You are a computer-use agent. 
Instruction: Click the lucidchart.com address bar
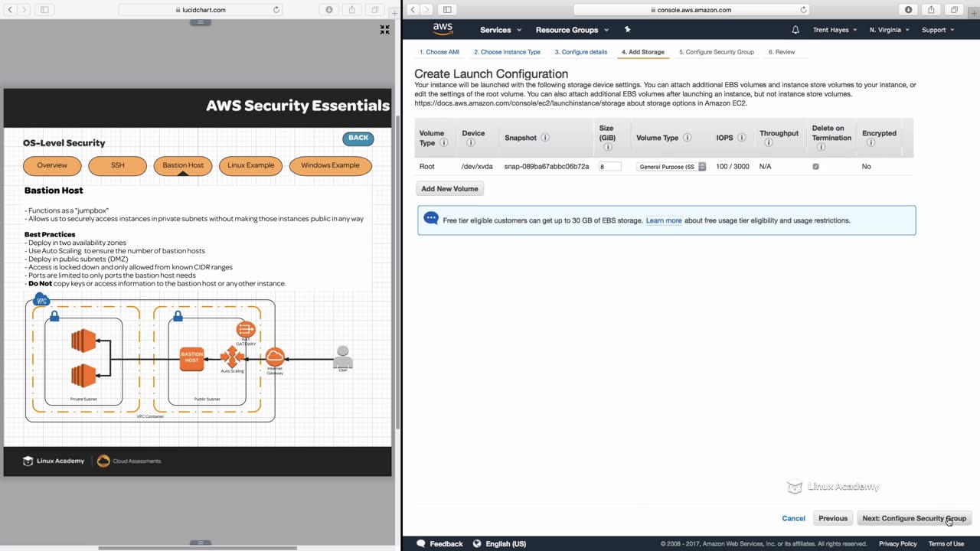click(201, 10)
